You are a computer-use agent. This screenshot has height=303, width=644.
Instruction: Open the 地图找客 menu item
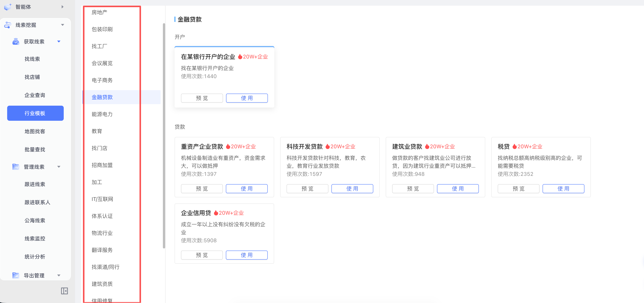coord(35,131)
